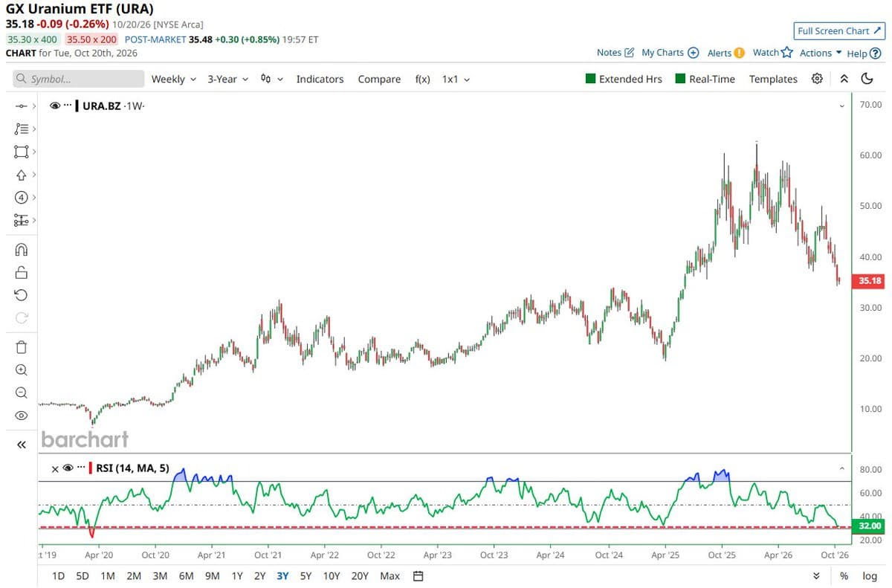Toggle the Extended Hrs checkbox

pos(624,79)
